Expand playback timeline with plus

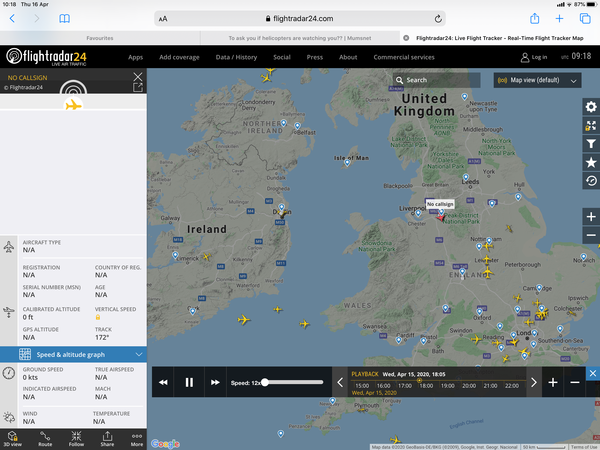tap(553, 382)
